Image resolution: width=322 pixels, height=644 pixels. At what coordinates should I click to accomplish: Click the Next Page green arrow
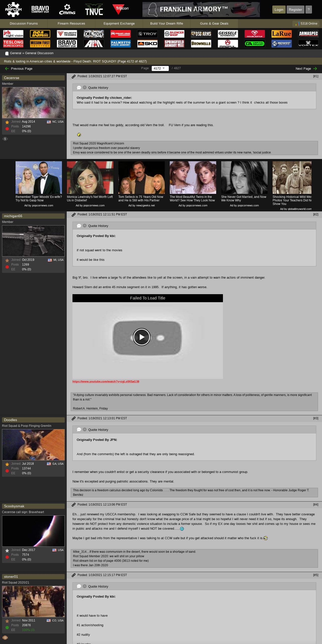tap(315, 69)
